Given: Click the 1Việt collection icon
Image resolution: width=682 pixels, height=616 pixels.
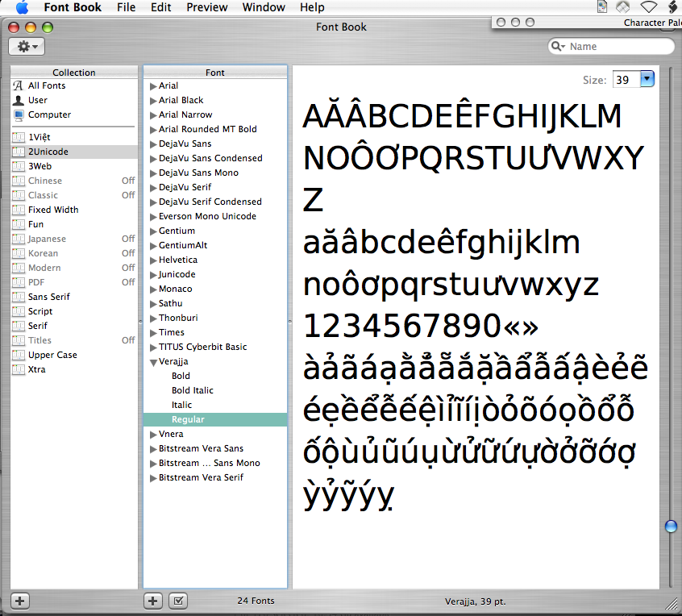Looking at the screenshot, I should pyautogui.click(x=19, y=137).
